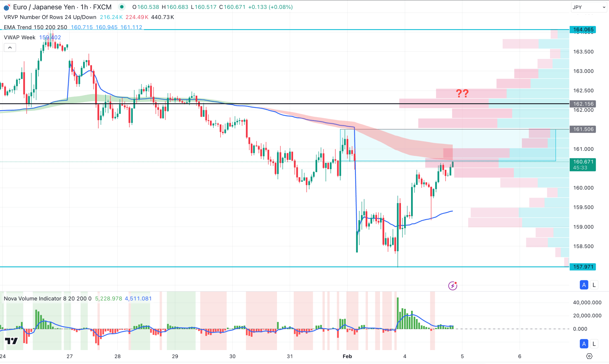Click the VRVP total value 440.73K

coord(163,17)
